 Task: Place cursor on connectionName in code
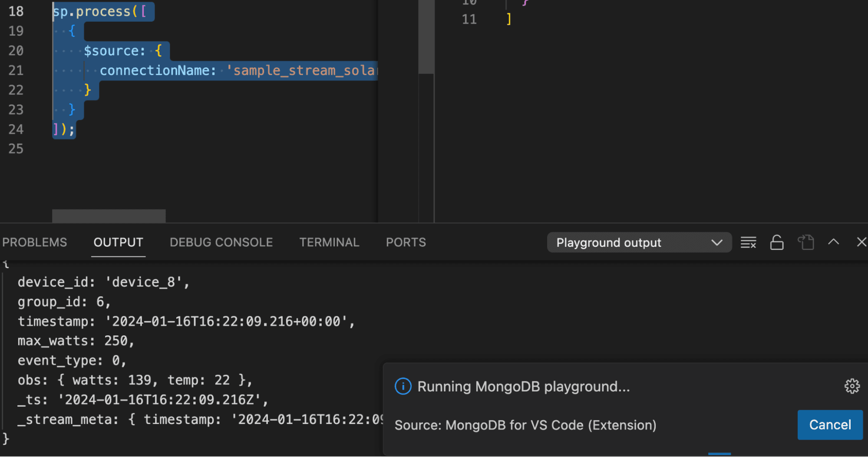point(155,70)
